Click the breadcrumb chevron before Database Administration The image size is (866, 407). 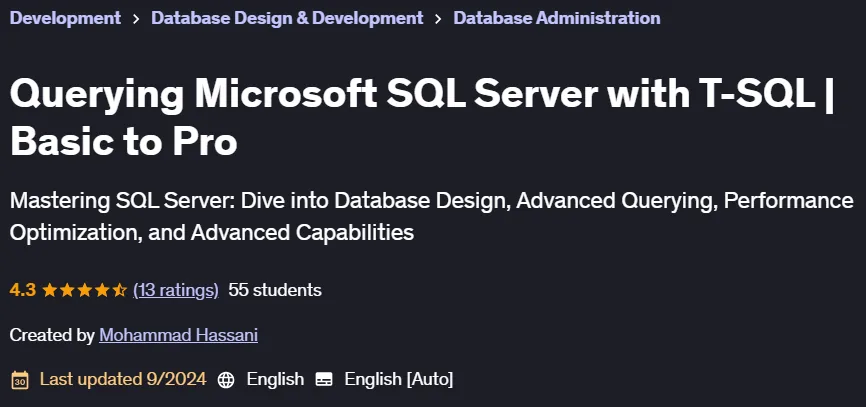click(x=439, y=19)
